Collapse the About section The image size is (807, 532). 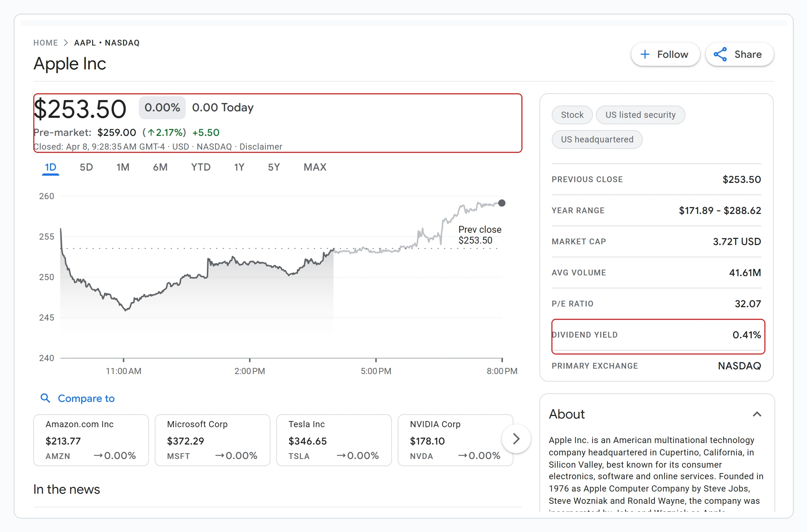(757, 414)
